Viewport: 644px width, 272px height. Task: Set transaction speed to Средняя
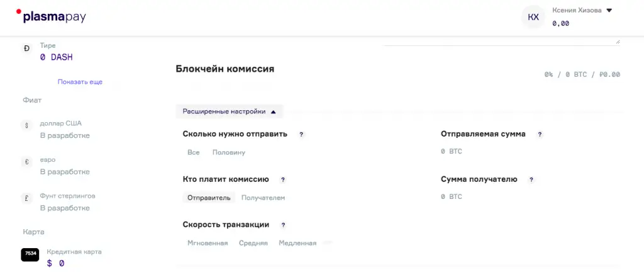coord(253,243)
